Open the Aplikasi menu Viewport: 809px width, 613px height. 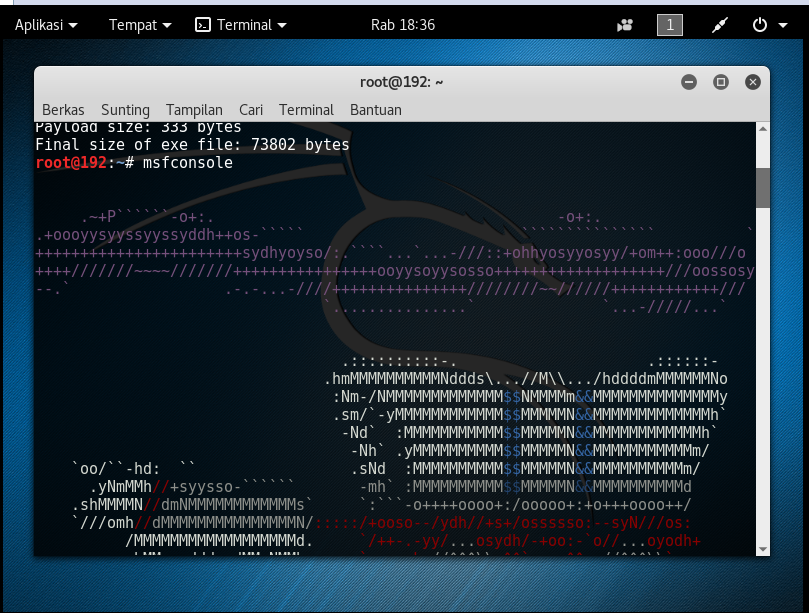(x=40, y=24)
